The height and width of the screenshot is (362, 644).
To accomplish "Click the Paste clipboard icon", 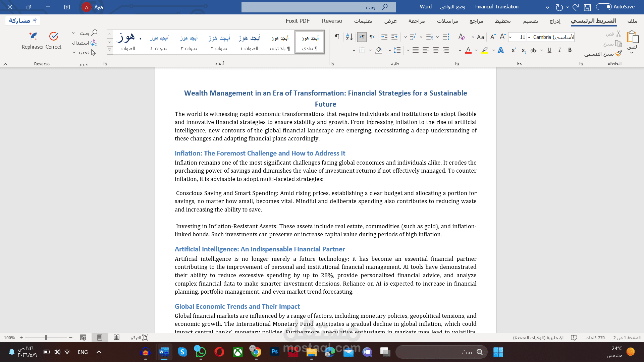I will click(x=633, y=37).
